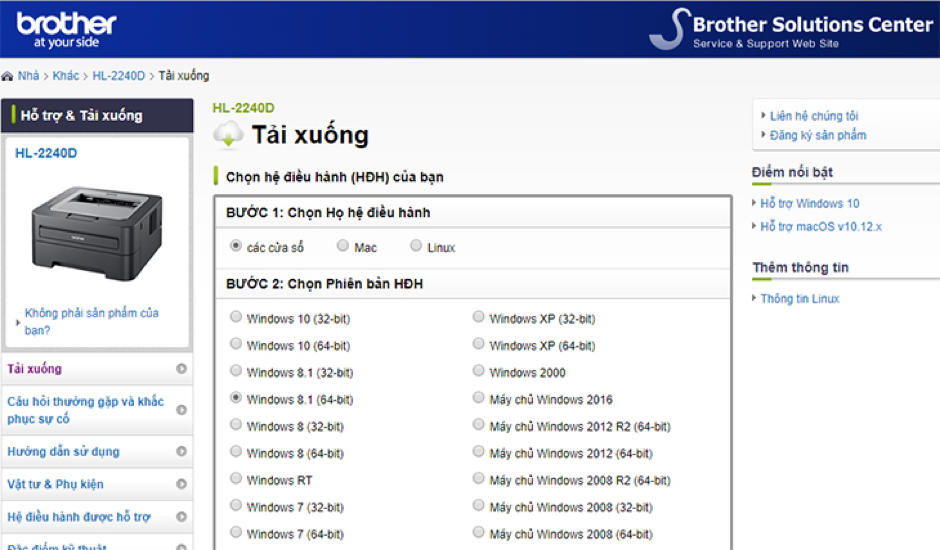Select the Mac OS family radio button

(x=343, y=245)
